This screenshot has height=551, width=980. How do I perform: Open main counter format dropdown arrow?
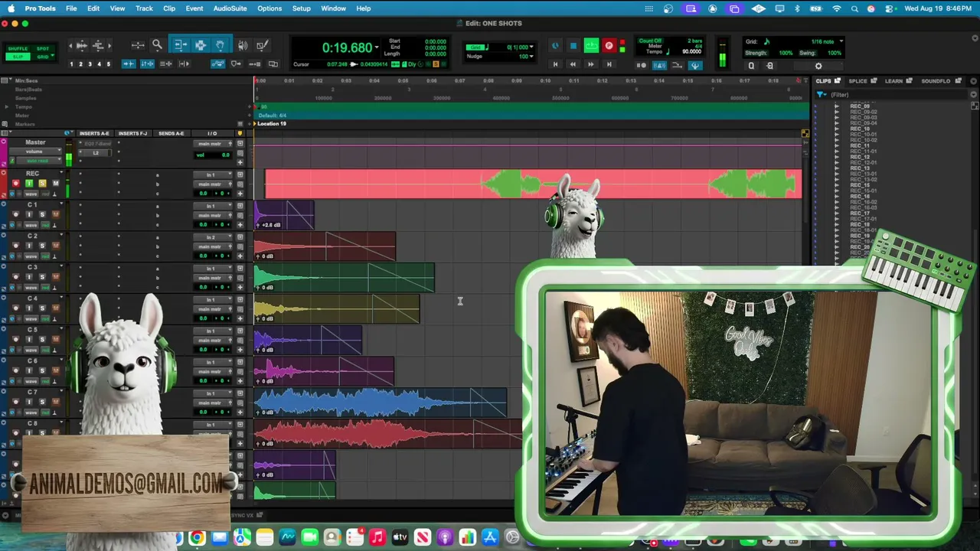[x=376, y=47]
